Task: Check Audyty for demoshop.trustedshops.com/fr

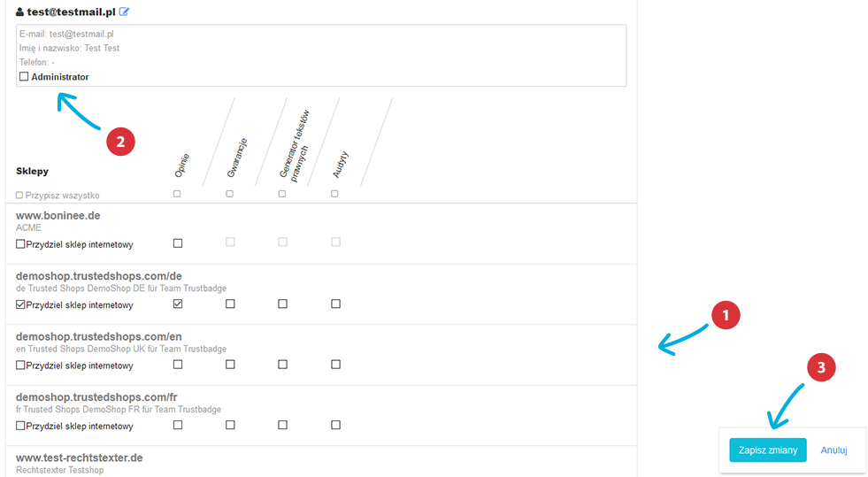Action: (x=335, y=425)
